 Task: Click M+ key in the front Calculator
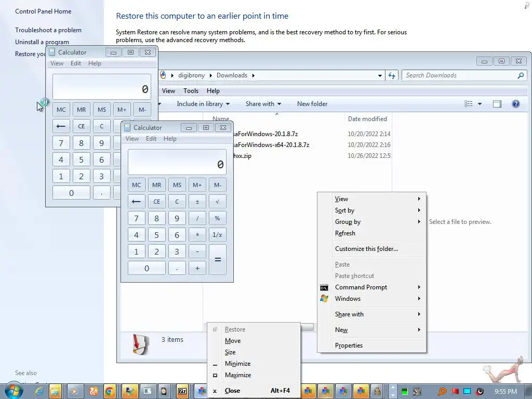pyautogui.click(x=197, y=185)
